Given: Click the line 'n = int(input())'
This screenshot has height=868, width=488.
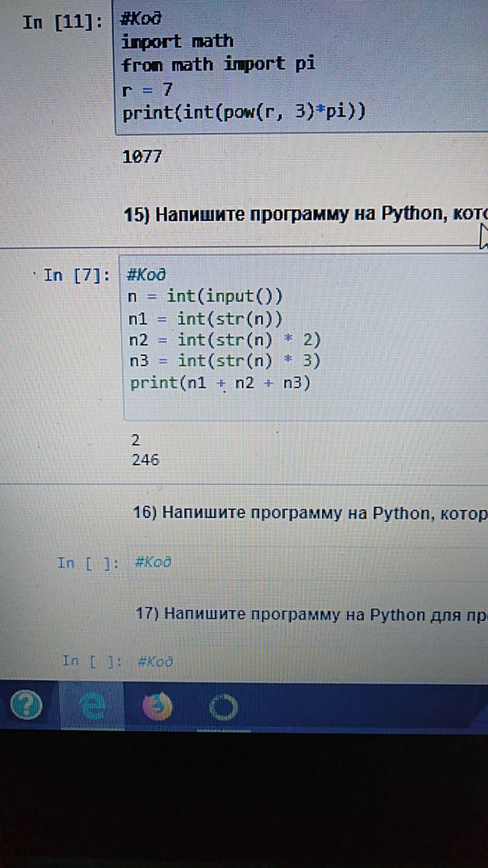Looking at the screenshot, I should (205, 296).
